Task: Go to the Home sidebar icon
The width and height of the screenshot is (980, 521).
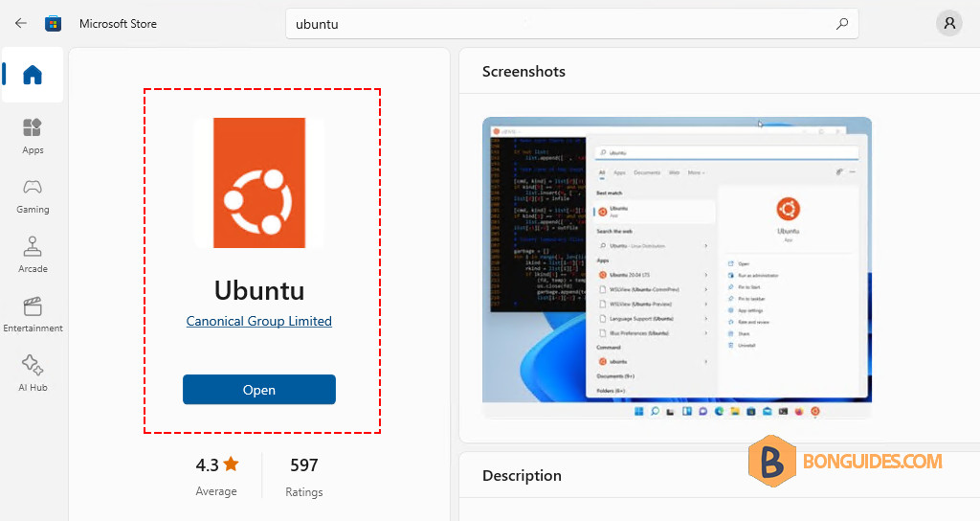Action: click(x=33, y=75)
